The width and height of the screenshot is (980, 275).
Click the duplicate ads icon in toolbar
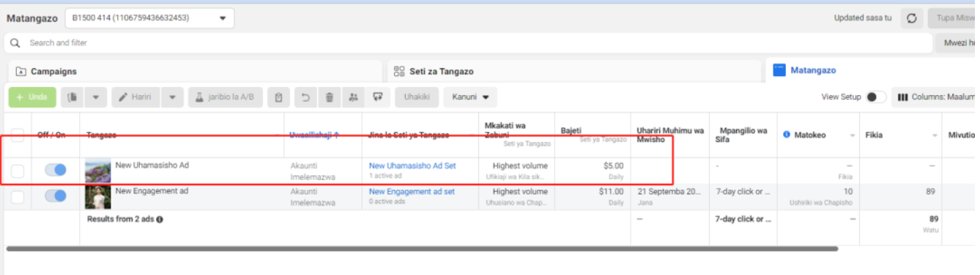[x=73, y=97]
